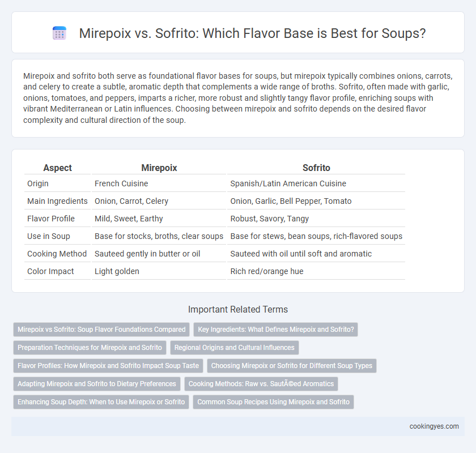Click the page title heading
Image resolution: width=476 pixels, height=453 pixels.
click(252, 33)
